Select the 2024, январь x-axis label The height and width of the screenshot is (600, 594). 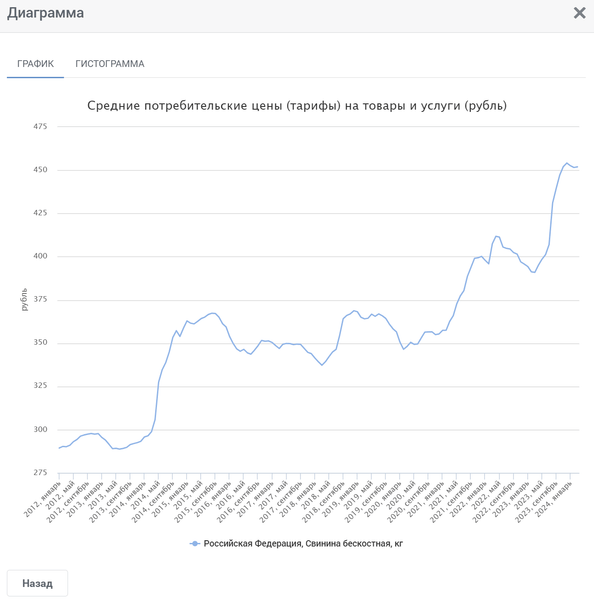[x=554, y=498]
